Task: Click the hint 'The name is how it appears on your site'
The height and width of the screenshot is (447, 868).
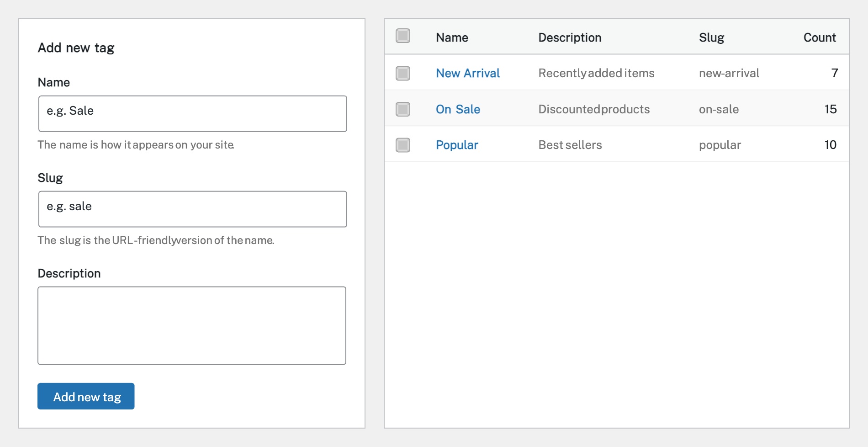Action: click(x=136, y=145)
